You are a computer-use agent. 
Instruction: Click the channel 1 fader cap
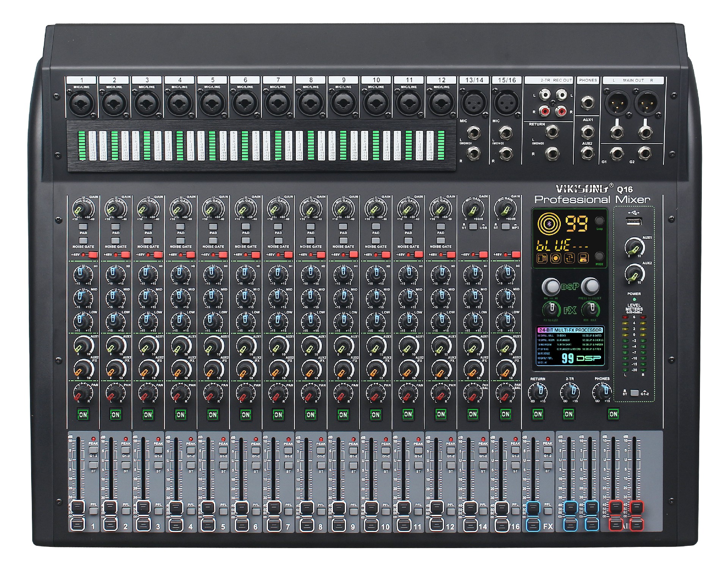77,516
